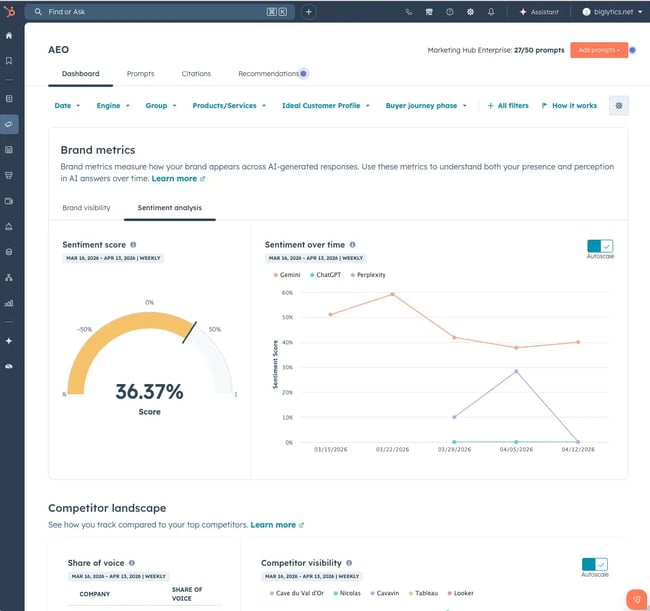Image resolution: width=650 pixels, height=611 pixels.
Task: Toggle the ChatGPT legend series
Action: (325, 275)
